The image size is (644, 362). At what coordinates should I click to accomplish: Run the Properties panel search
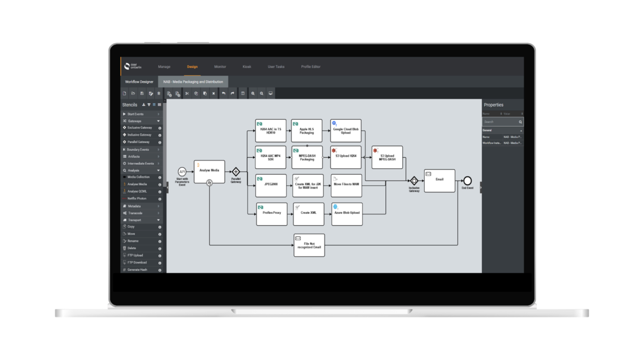click(520, 122)
